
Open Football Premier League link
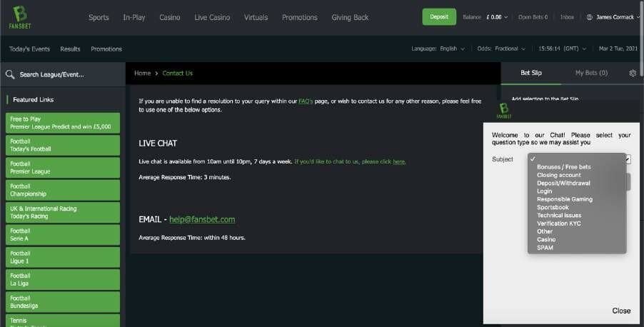(x=63, y=168)
